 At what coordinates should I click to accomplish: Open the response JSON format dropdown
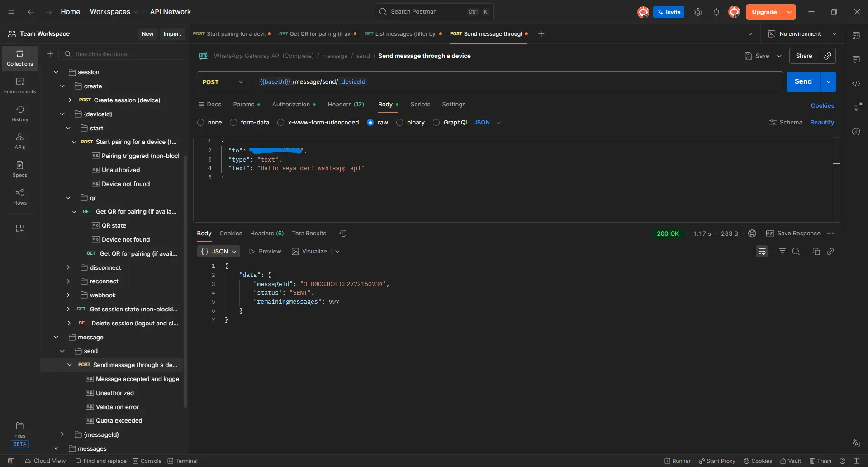(x=219, y=252)
